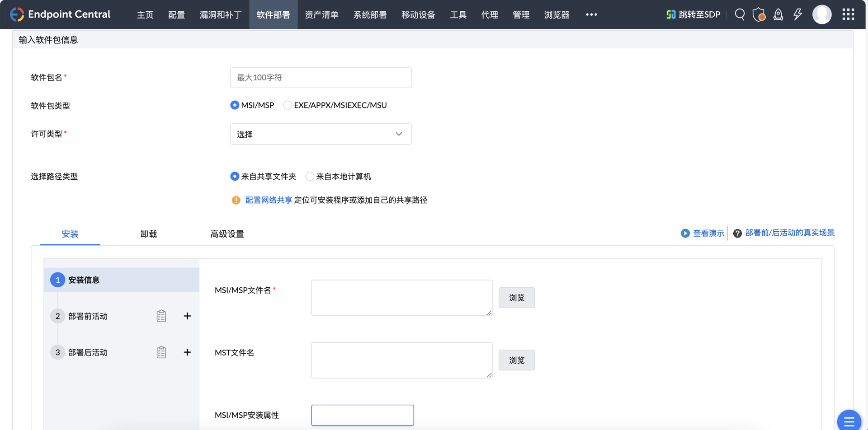The width and height of the screenshot is (868, 430).
Task: Add a 部署后活动 with plus icon
Action: click(187, 352)
